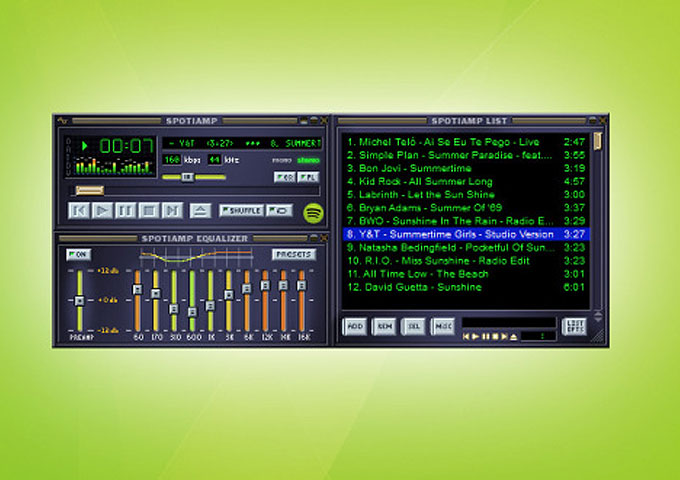Click the mini Previous button in playlist window
This screenshot has width=680, height=480.
point(466,336)
